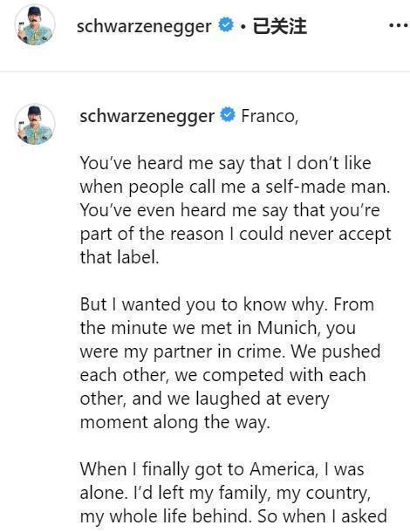Click the text "that label."

click(x=120, y=257)
